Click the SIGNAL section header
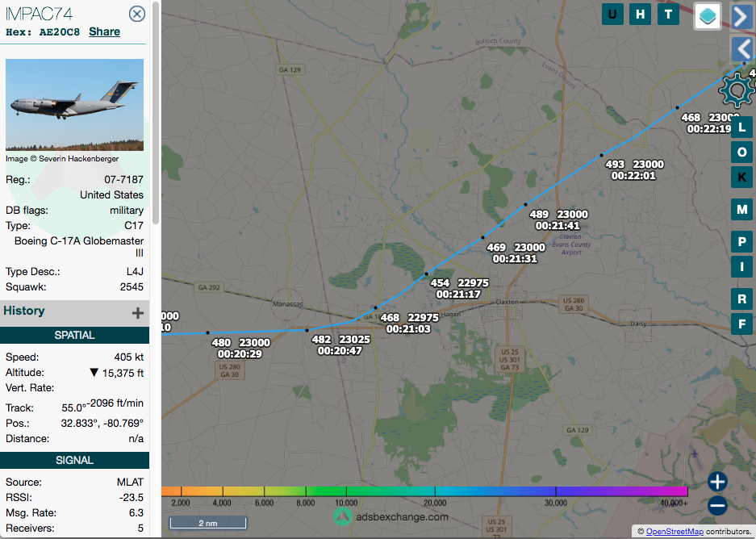Image resolution: width=756 pixels, height=539 pixels. pyautogui.click(x=74, y=460)
